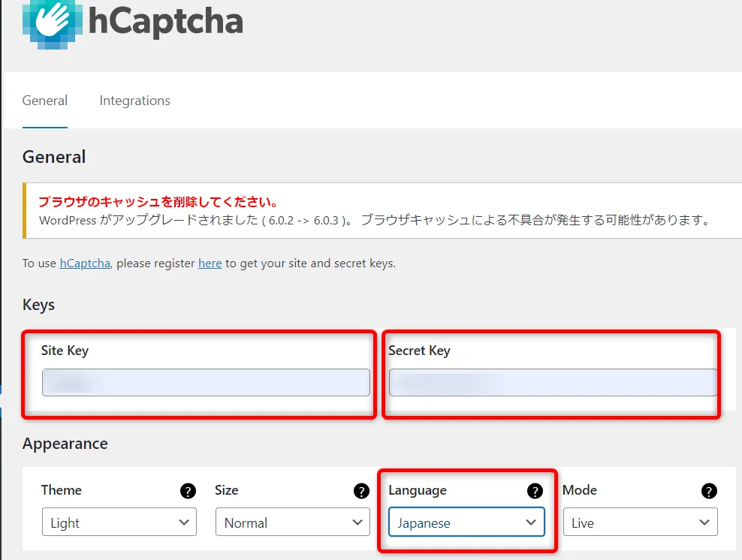
Task: Open the Language help question mark
Action: point(535,491)
